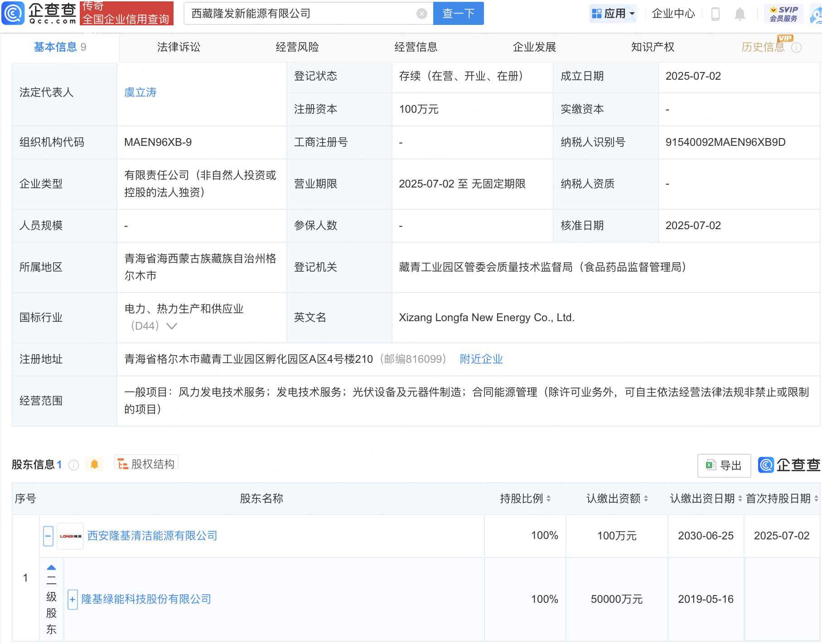The height and width of the screenshot is (644, 822).
Task: Collapse the 西安隆基清洁能源 shareholder row
Action: click(x=48, y=536)
